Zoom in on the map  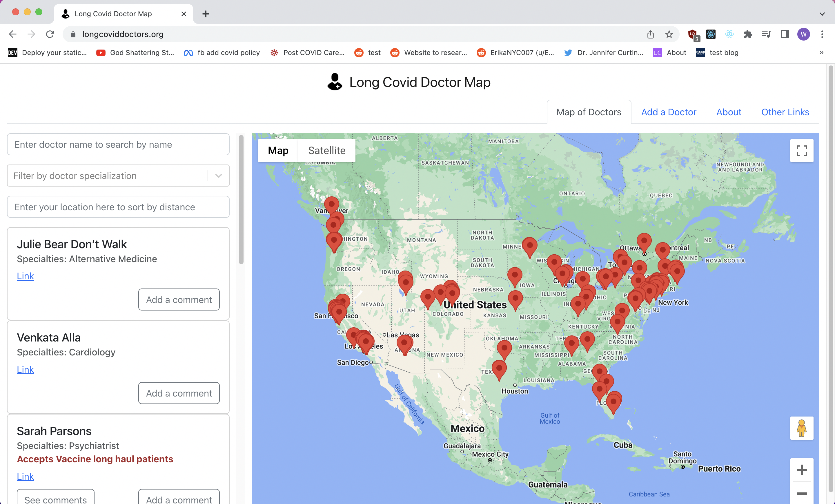point(801,470)
